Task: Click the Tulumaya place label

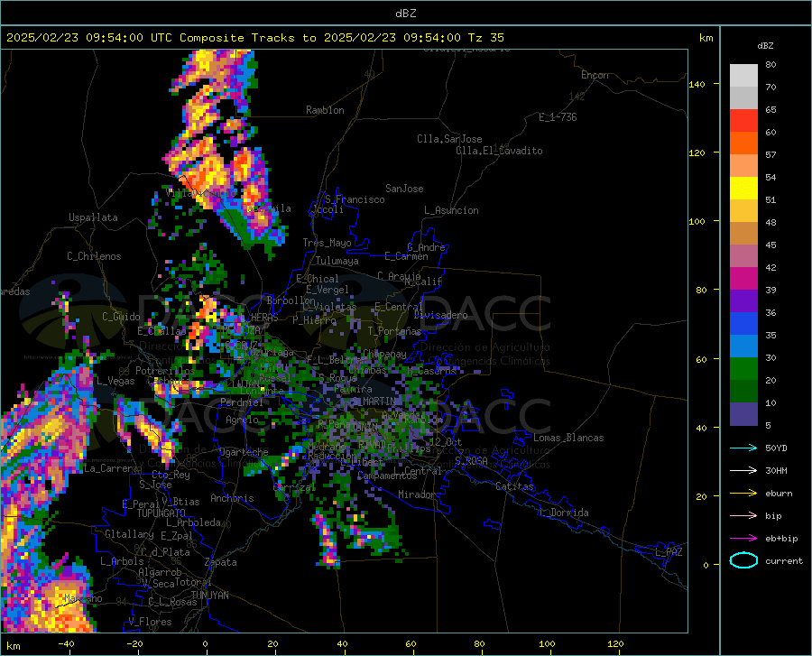Action: click(x=337, y=261)
